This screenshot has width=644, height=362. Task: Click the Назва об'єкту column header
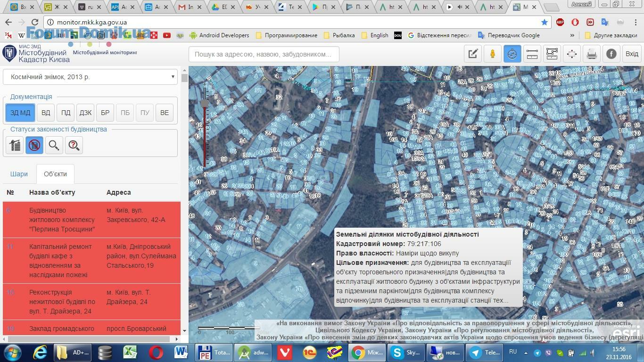pyautogui.click(x=52, y=192)
